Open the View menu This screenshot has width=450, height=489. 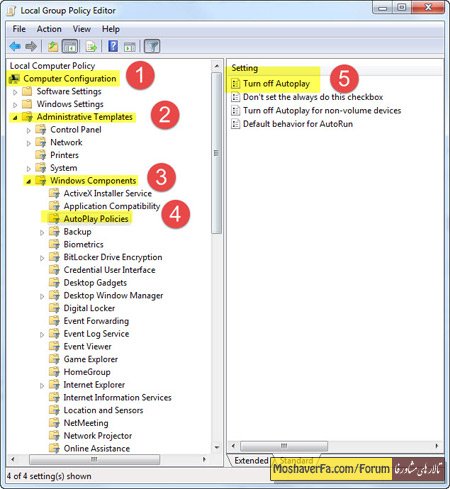pyautogui.click(x=82, y=29)
